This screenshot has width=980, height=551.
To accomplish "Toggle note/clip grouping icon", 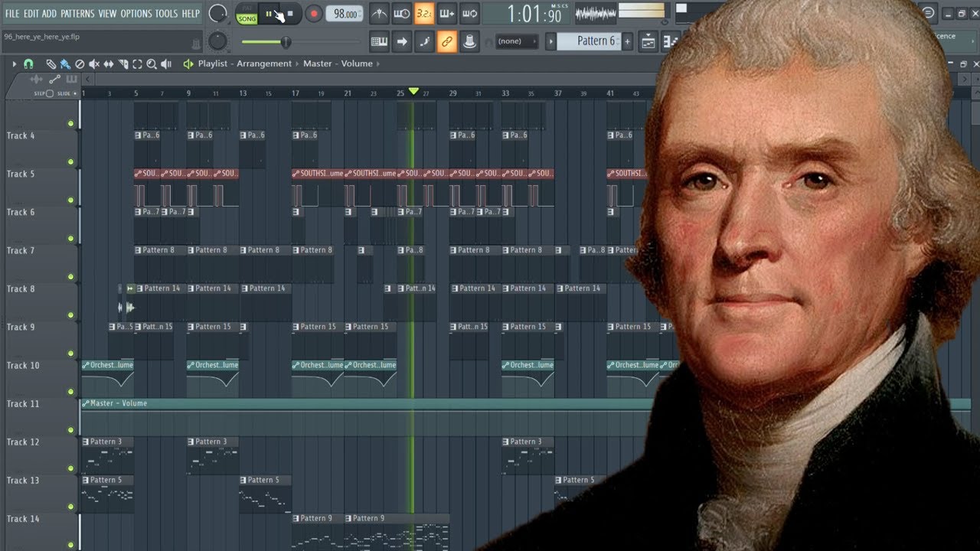I will (x=424, y=42).
